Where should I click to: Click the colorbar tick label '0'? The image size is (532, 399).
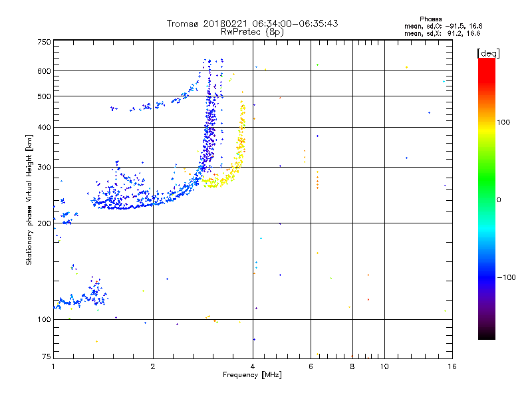498,200
